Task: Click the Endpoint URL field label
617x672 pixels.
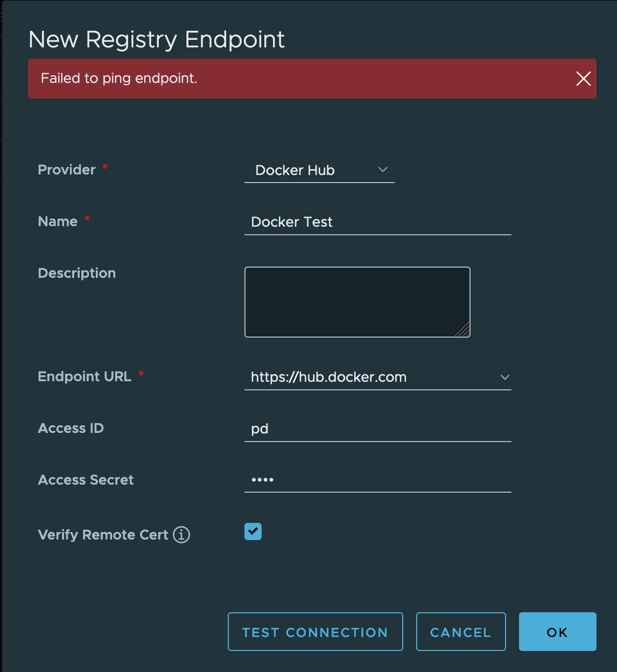Action: 85,376
